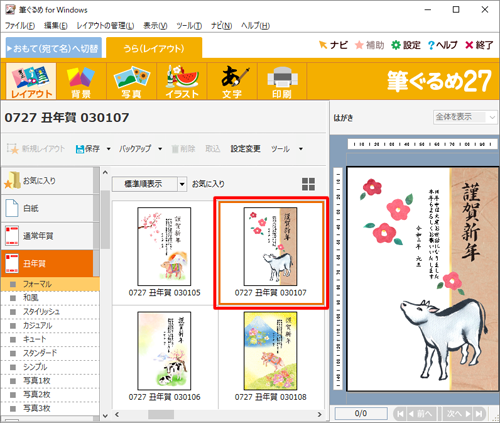The height and width of the screenshot is (423, 500).
Task: Select the キュート subcategory
Action: point(50,339)
